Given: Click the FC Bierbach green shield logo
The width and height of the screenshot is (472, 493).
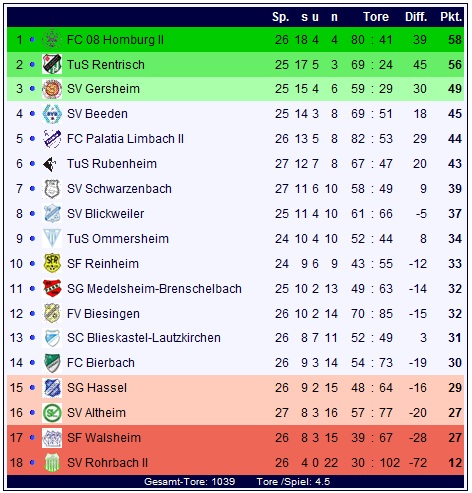Looking at the screenshot, I should coord(52,363).
